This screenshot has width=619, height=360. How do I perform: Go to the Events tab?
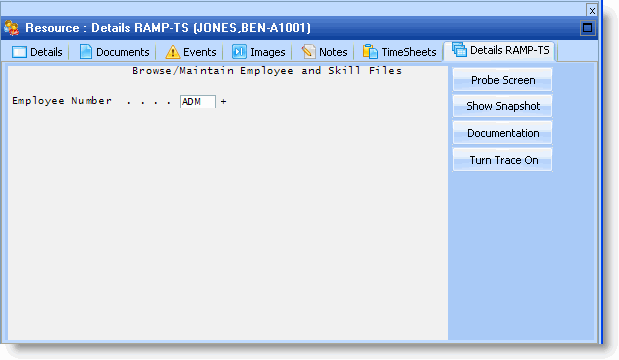click(x=191, y=52)
